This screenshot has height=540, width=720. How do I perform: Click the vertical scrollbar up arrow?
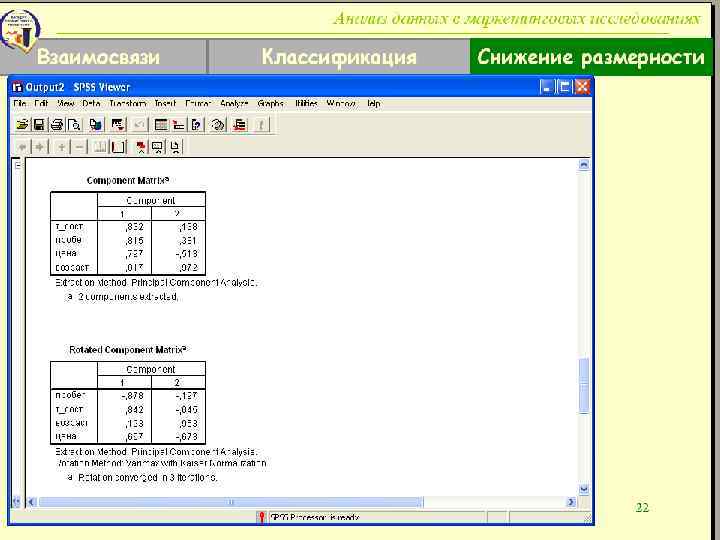[584, 164]
